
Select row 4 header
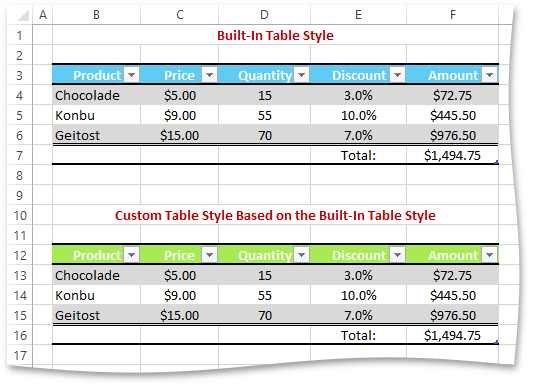click(20, 95)
